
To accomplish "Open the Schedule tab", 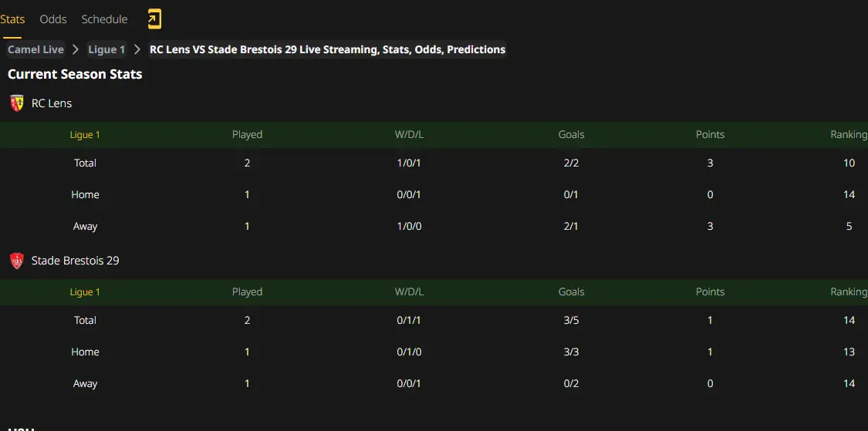I will pos(105,19).
